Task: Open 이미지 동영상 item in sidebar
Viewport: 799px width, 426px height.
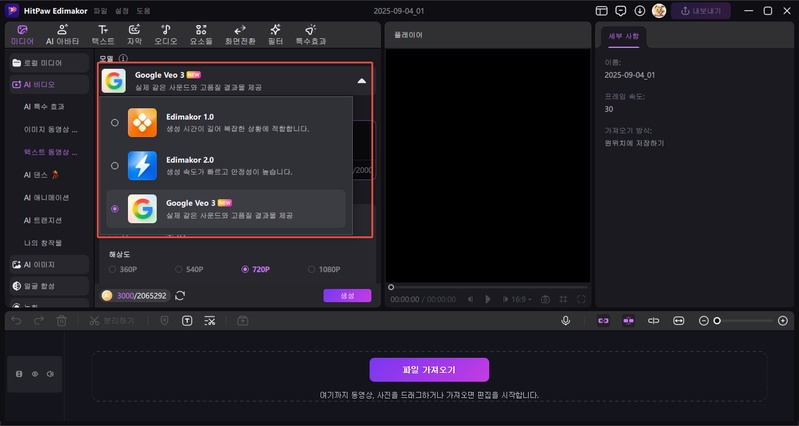Action: pyautogui.click(x=50, y=129)
